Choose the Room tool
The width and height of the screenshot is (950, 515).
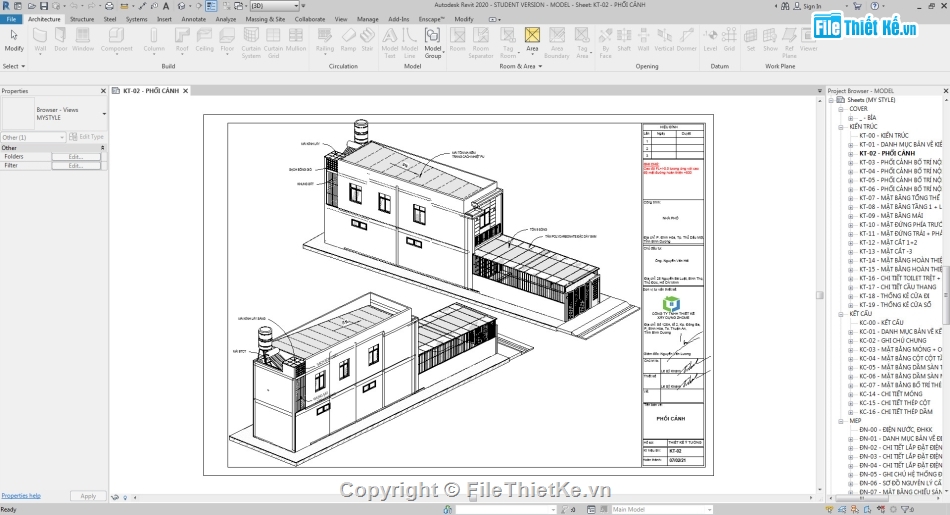click(457, 40)
